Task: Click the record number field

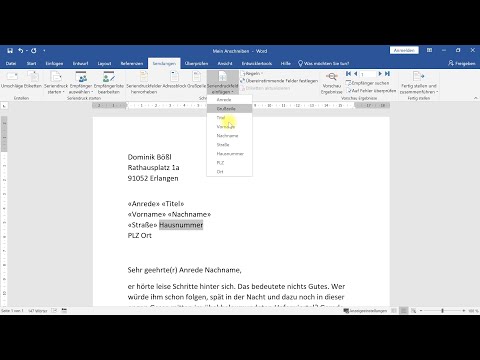Action: coord(367,74)
